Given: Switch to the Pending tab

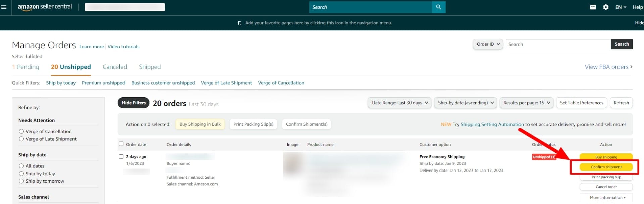Looking at the screenshot, I should click(x=26, y=67).
